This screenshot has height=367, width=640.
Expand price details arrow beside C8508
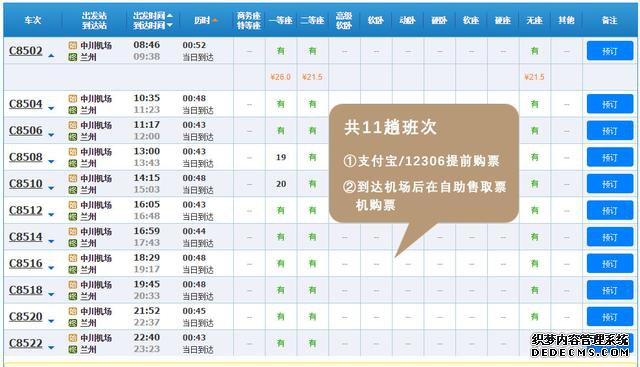[51, 162]
